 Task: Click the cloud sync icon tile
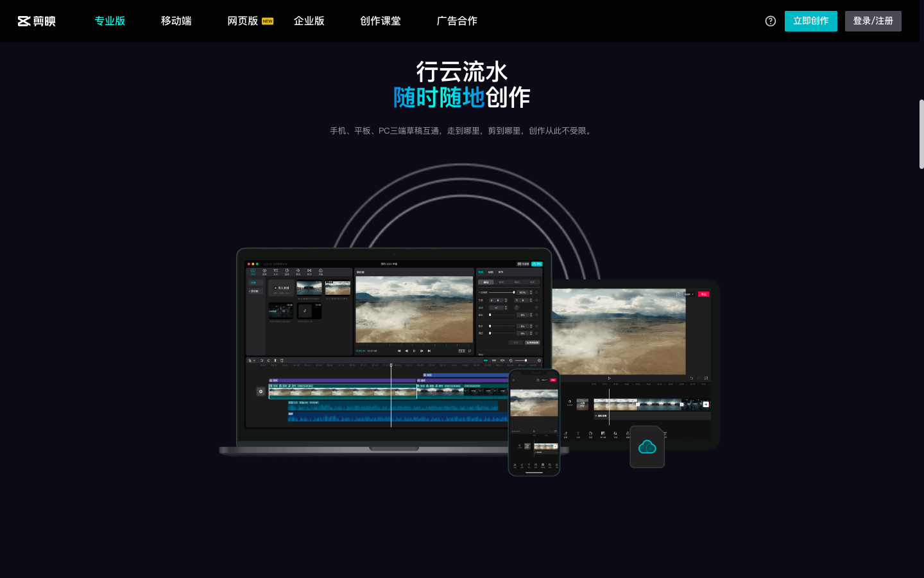pos(647,446)
